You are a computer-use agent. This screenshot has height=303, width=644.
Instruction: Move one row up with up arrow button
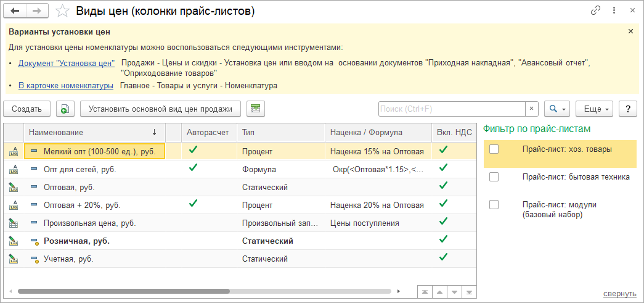[x=439, y=292]
